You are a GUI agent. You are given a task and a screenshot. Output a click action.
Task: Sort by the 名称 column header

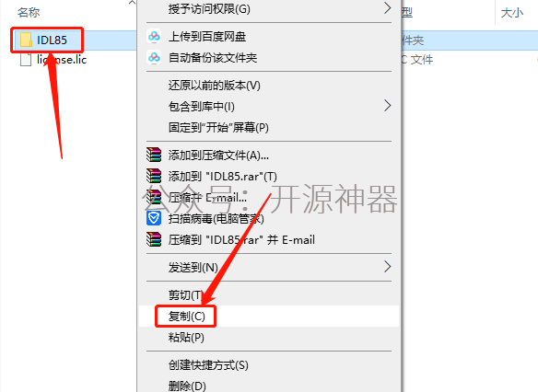(x=29, y=13)
